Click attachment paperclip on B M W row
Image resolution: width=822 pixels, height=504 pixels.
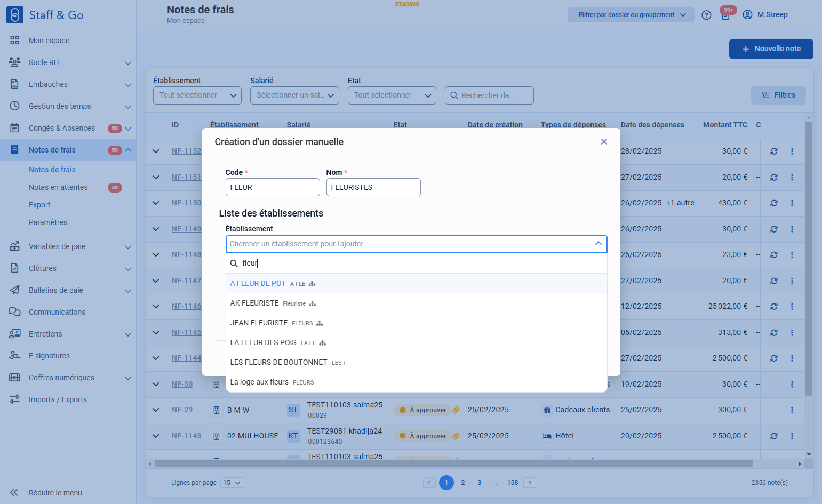click(456, 410)
